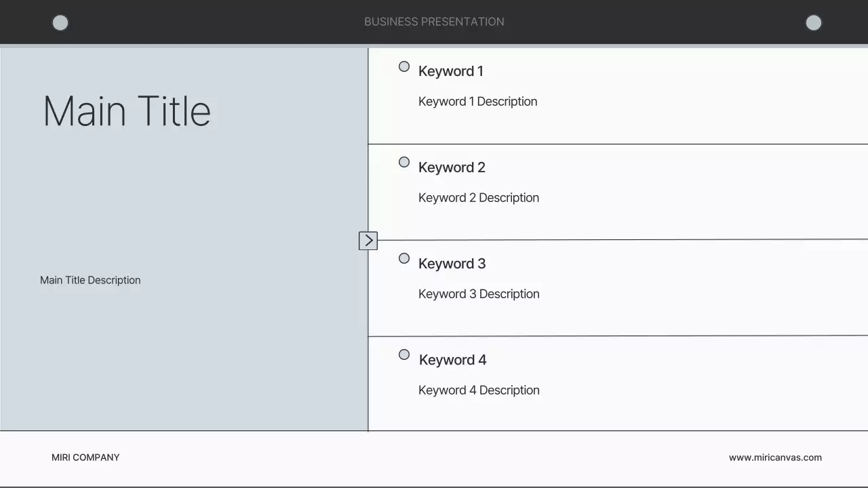Screen dimensions: 868x488
Task: Select the Keyword 4 heading
Action: pyautogui.click(x=452, y=360)
